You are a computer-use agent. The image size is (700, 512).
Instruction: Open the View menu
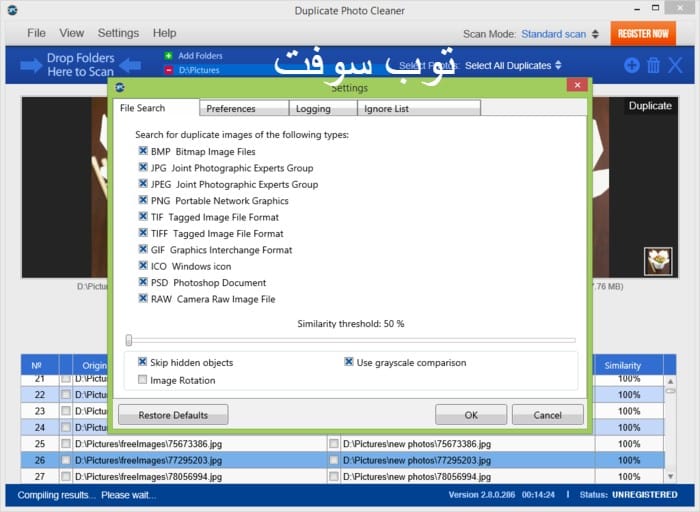click(71, 33)
